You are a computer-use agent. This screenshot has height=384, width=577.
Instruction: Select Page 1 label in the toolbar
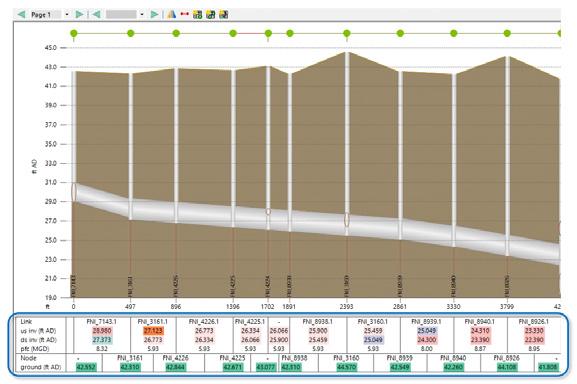point(41,15)
